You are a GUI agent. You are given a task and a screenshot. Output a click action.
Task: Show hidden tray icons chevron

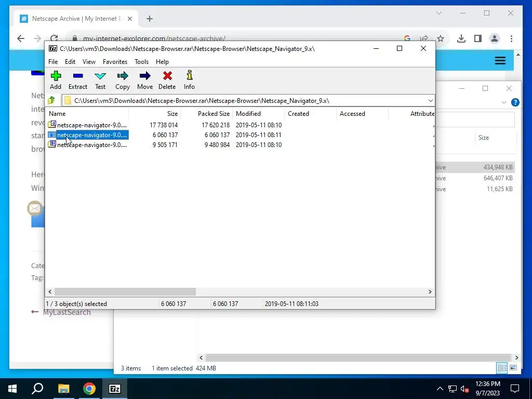[440, 389]
